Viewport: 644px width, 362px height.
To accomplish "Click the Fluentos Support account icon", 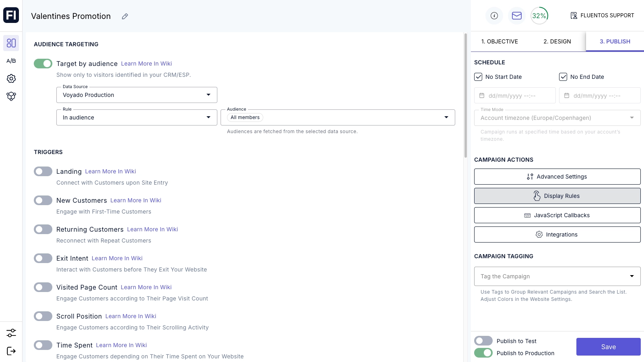I will click(x=574, y=16).
